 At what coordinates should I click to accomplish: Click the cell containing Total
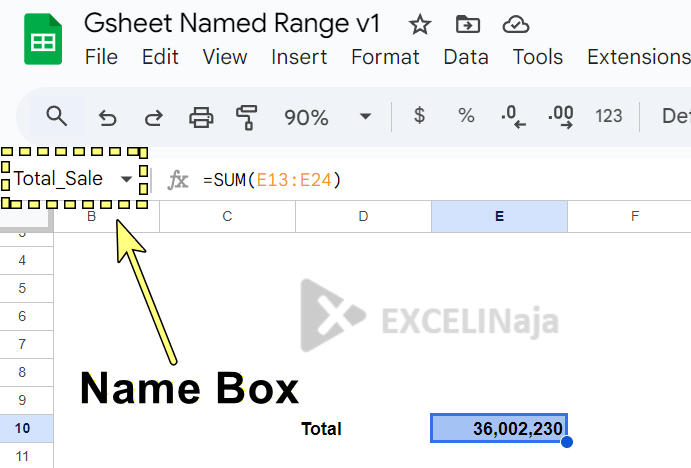(x=363, y=428)
